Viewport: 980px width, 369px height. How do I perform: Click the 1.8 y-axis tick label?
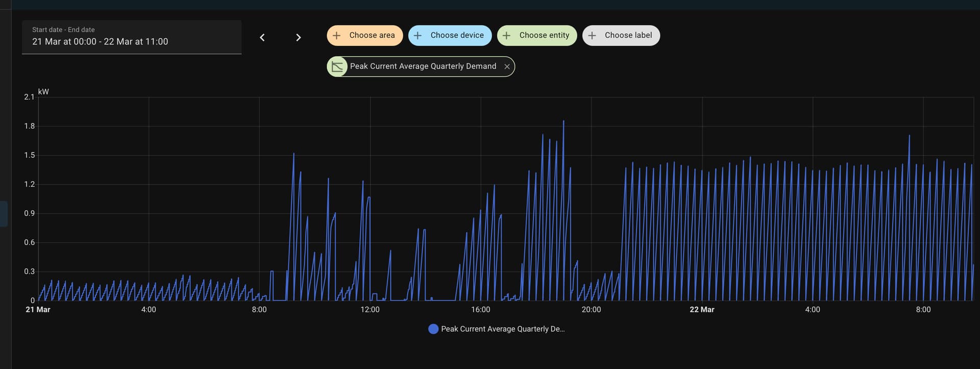29,126
